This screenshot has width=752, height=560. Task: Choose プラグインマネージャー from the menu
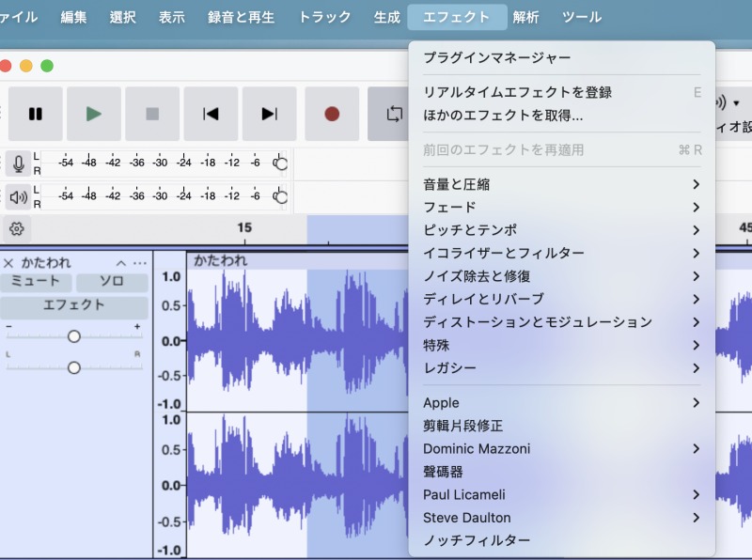coord(561,58)
